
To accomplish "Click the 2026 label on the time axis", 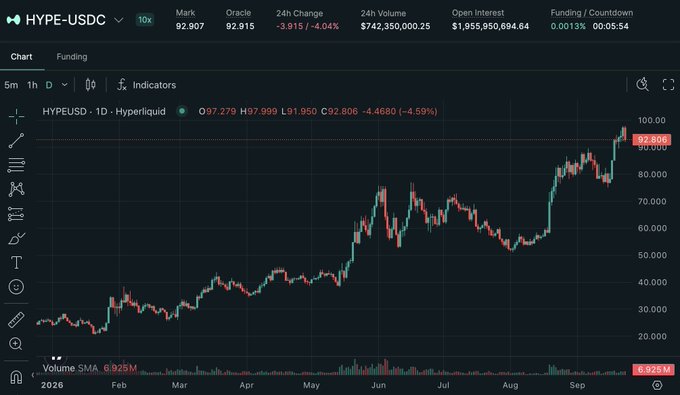I will (x=52, y=385).
